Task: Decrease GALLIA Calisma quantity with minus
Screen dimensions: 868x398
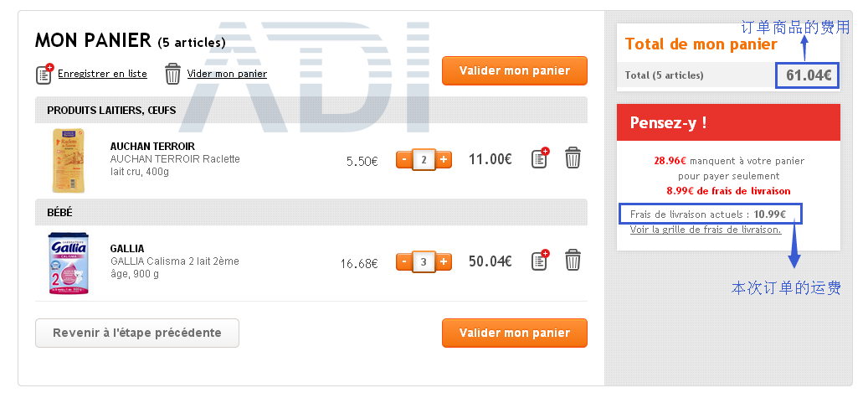Action: pos(404,261)
